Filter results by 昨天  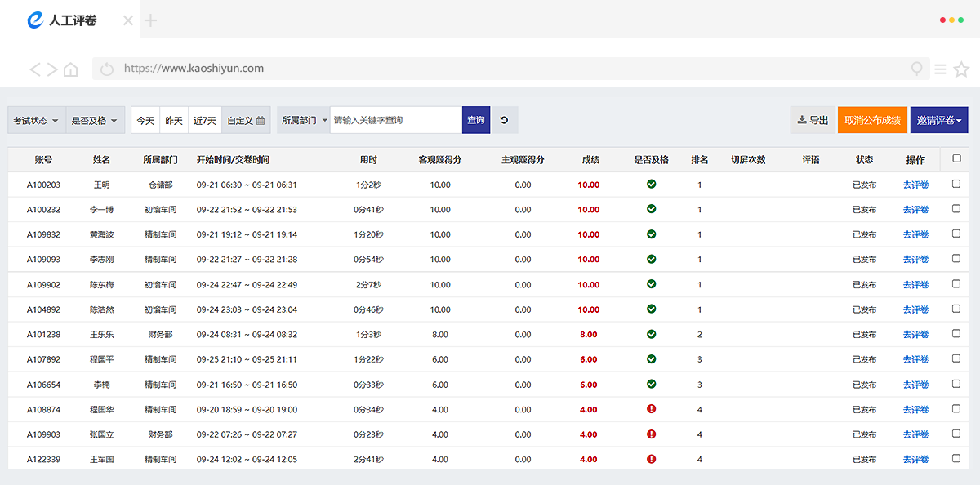174,120
